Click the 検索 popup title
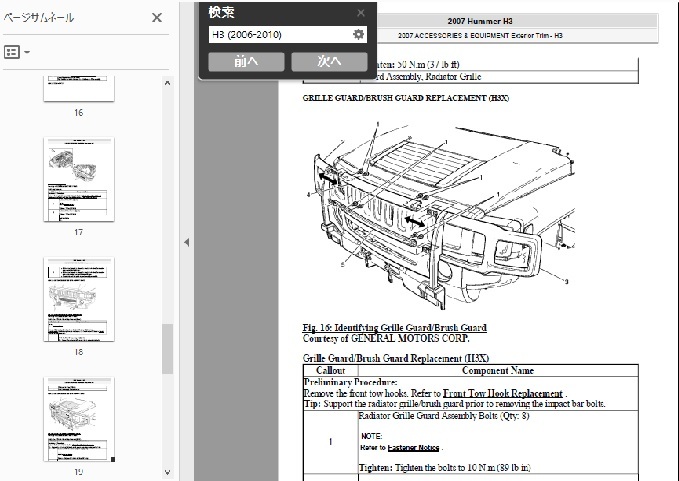The image size is (679, 481). pyautogui.click(x=221, y=12)
